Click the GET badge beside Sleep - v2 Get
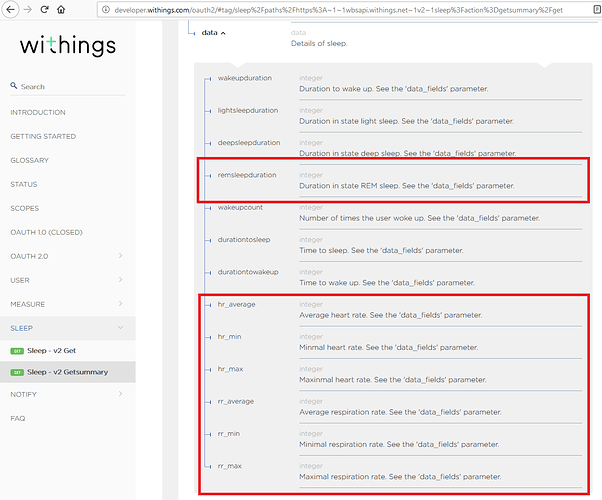Viewport: 602px width, 500px height. pyautogui.click(x=17, y=351)
